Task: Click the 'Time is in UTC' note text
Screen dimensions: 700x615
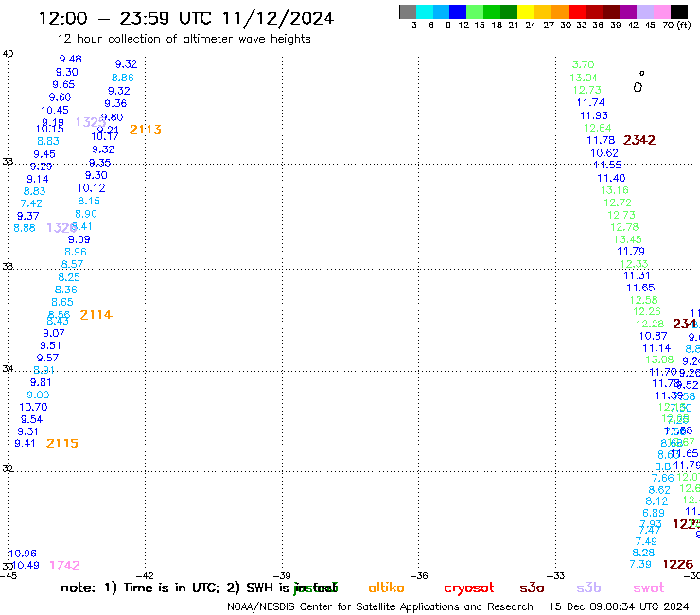Action: (171, 588)
